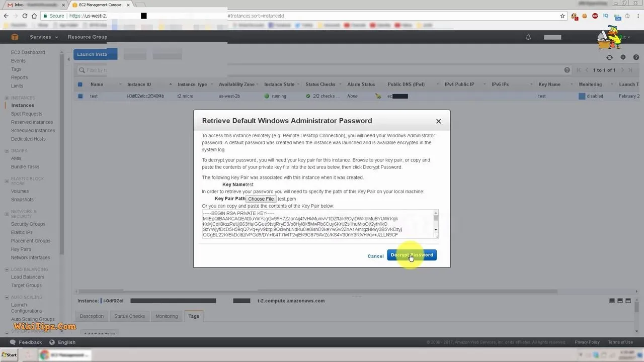Click the Launch Instance button
The height and width of the screenshot is (362, 644).
click(x=95, y=54)
